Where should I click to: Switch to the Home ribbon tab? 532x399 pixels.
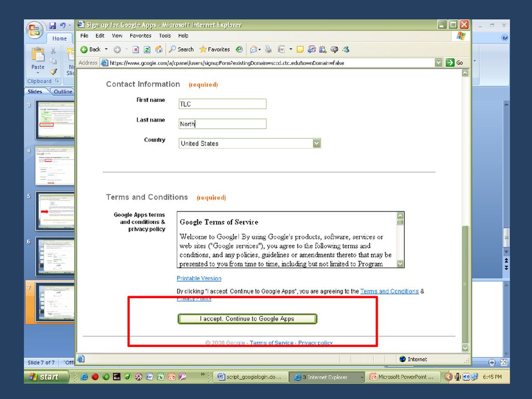coord(59,38)
